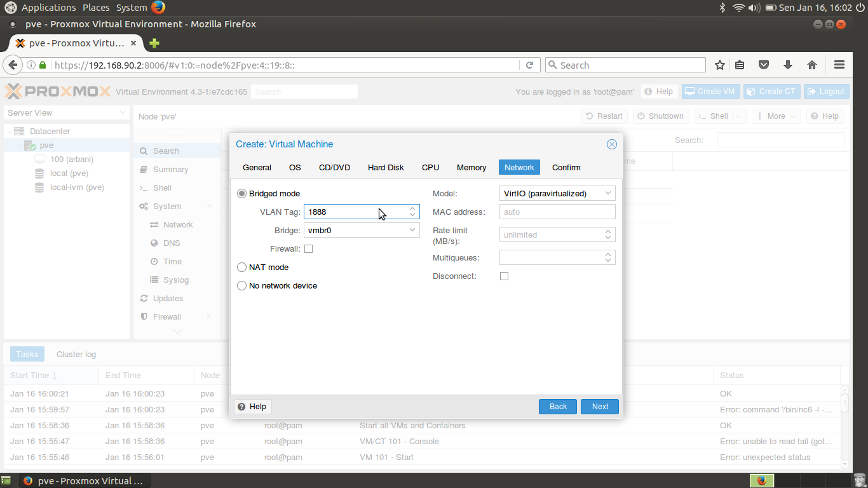This screenshot has width=868, height=488.
Task: Click the Firefox launcher icon in top panel
Action: point(158,8)
